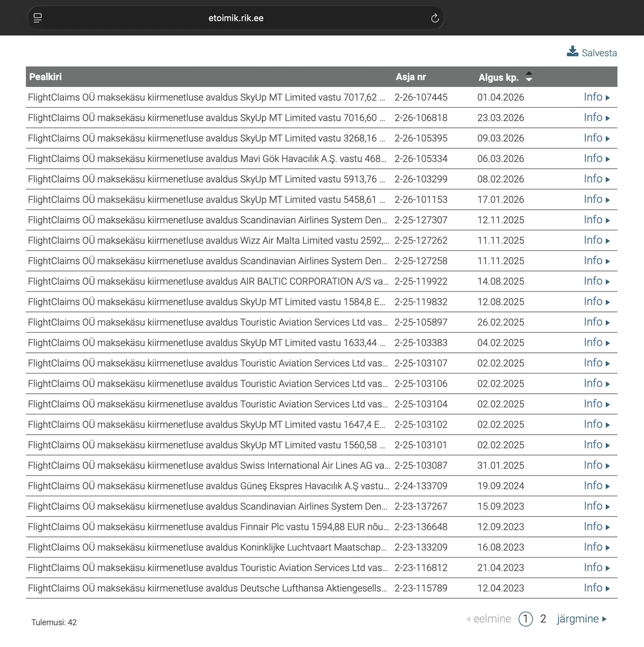The width and height of the screenshot is (644, 647).
Task: Open Info for Deutsche Lufthansa case
Action: point(596,588)
